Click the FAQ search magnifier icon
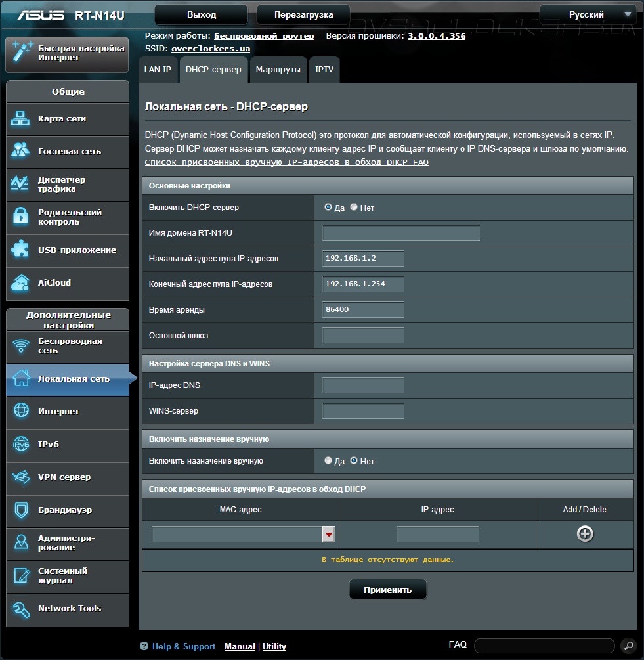 [x=629, y=646]
